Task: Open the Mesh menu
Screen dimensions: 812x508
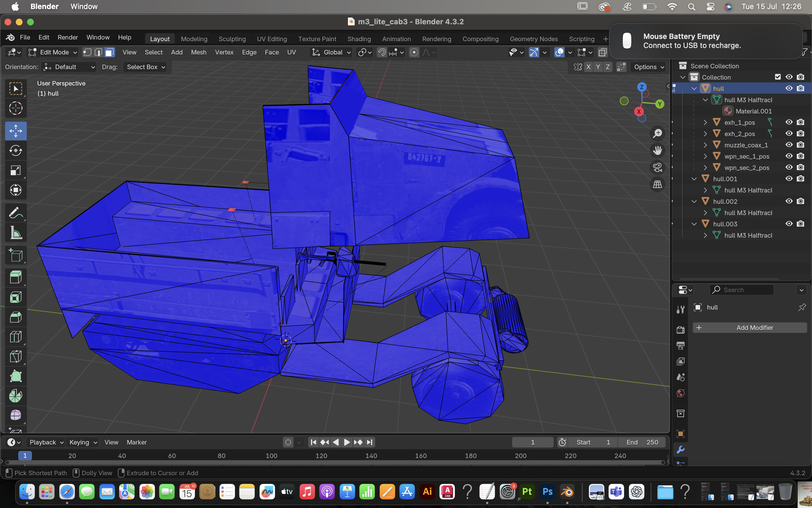Action: [199, 52]
